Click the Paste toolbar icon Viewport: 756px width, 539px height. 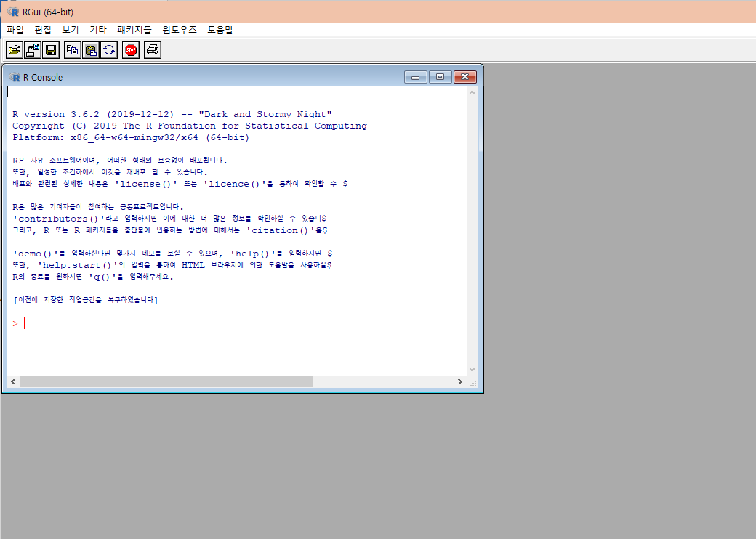tap(90, 49)
